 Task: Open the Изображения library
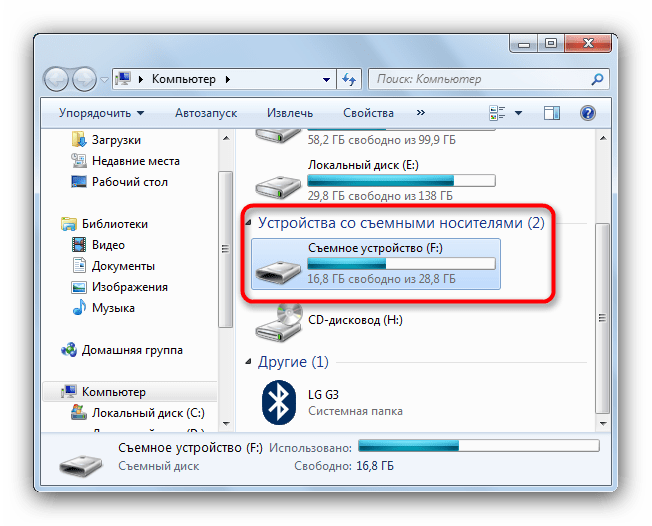tap(130, 287)
